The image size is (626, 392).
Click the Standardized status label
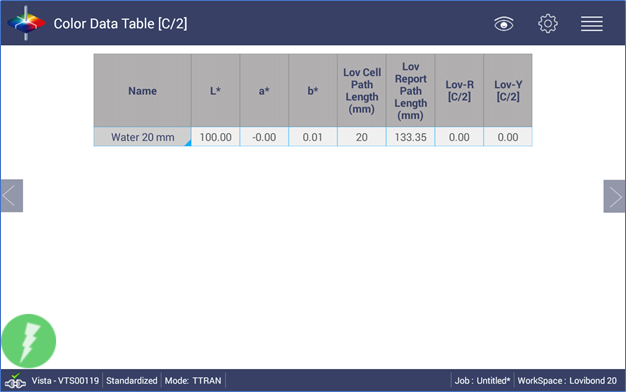coord(132,381)
